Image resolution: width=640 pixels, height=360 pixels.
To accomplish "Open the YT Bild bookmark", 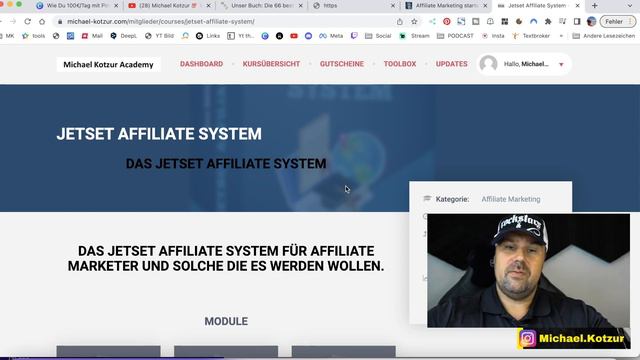I will coord(160,36).
